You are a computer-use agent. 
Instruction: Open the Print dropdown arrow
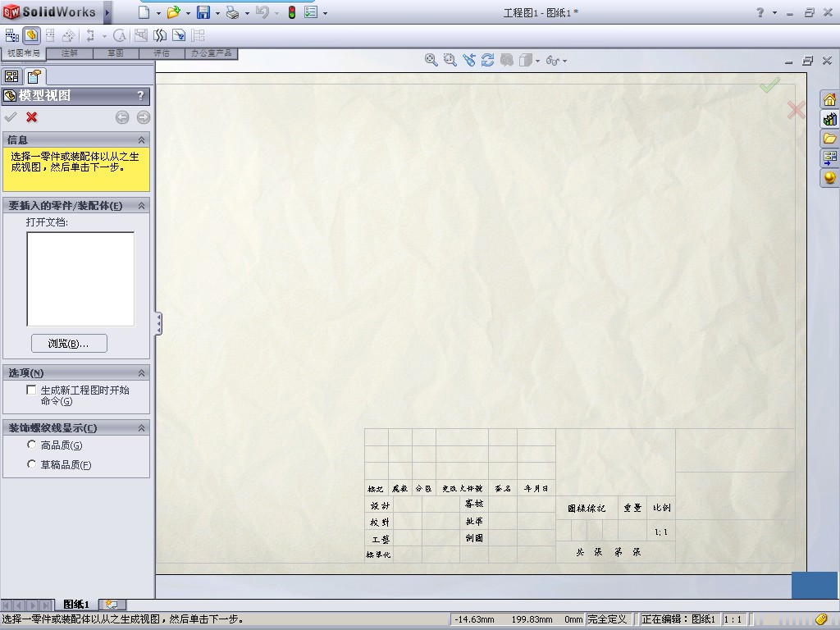(247, 13)
